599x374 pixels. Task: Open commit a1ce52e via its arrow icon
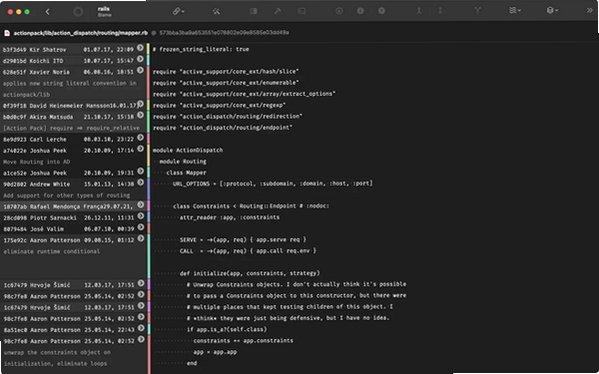point(140,171)
